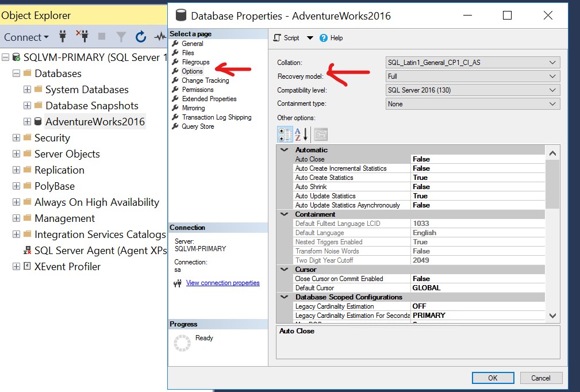This screenshot has height=392, width=580.
Task: Click the wrench icon beside Query Store
Action: 175,126
